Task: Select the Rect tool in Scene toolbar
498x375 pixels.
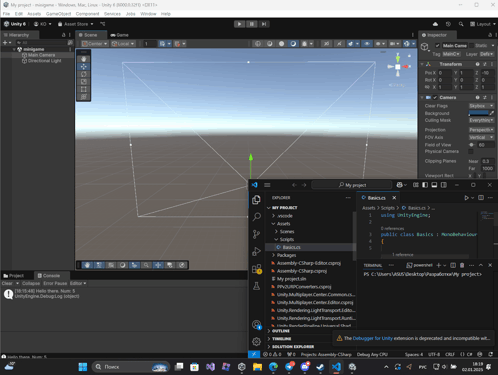Action: point(84,89)
